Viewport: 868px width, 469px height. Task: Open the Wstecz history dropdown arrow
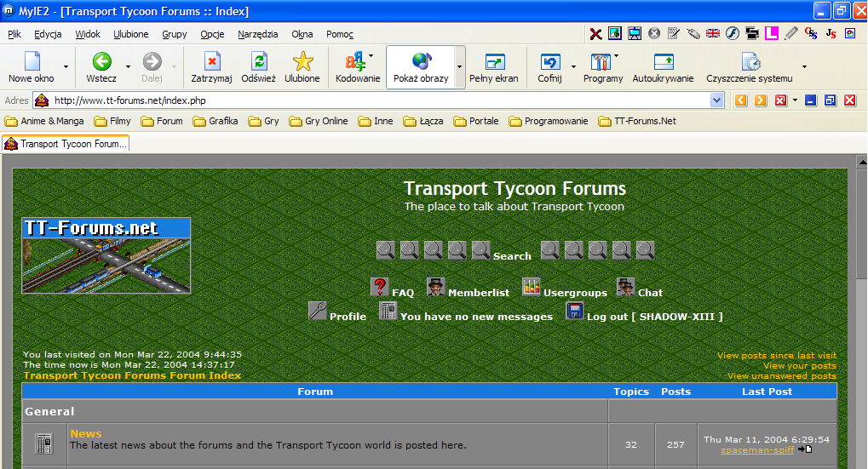[128, 67]
